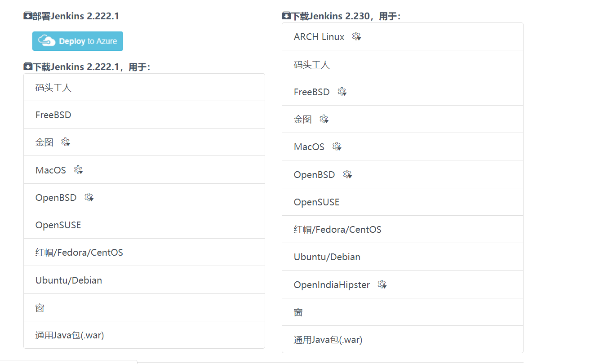This screenshot has height=364, width=604.
Task: Open OpenSUSE download for Jenkins 2.222.1
Action: click(x=144, y=225)
